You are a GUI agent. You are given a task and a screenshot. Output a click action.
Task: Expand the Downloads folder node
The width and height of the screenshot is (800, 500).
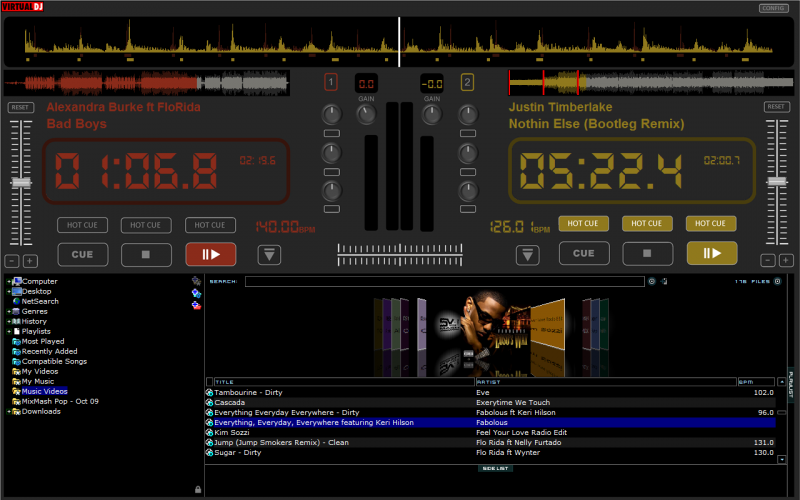click(9, 411)
